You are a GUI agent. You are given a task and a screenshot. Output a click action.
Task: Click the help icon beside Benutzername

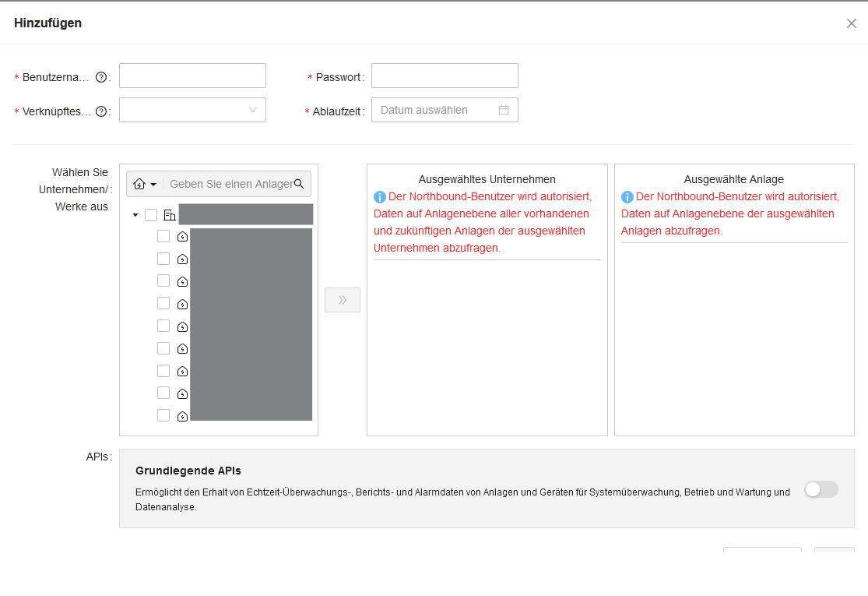(100, 78)
